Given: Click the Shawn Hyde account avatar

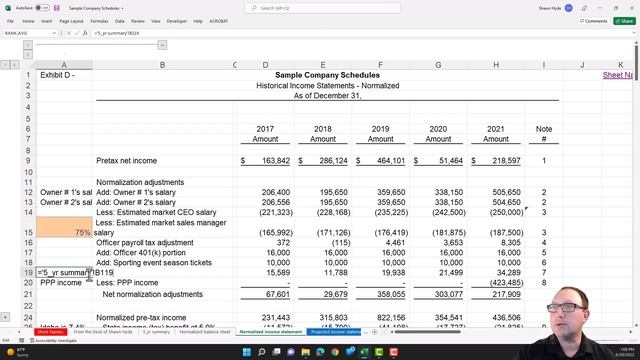Looking at the screenshot, I should pos(569,8).
